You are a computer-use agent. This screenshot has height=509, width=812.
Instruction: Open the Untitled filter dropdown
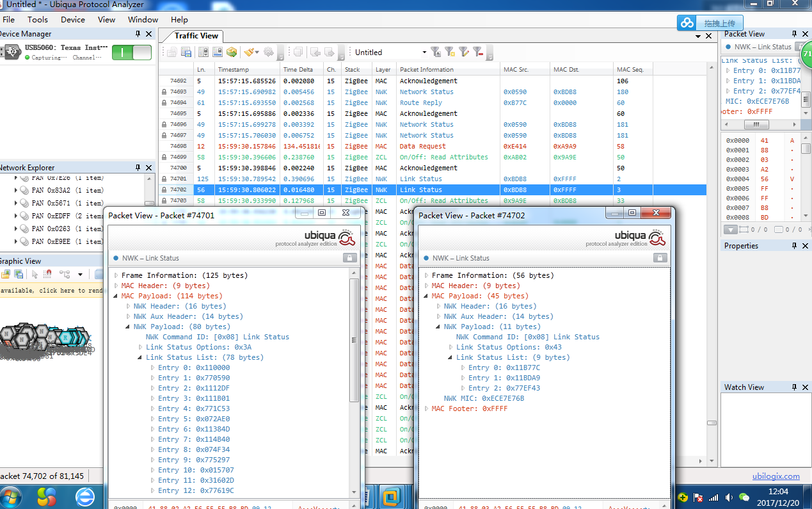click(424, 53)
